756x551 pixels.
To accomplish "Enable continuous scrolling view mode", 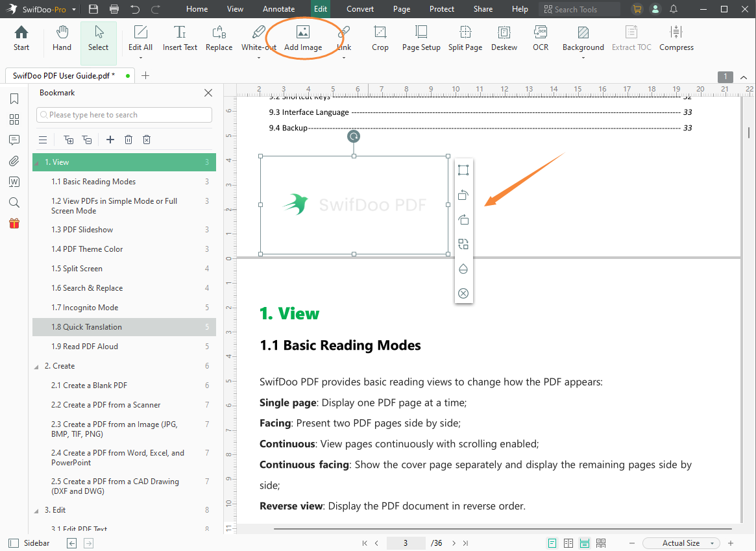I will (x=584, y=543).
